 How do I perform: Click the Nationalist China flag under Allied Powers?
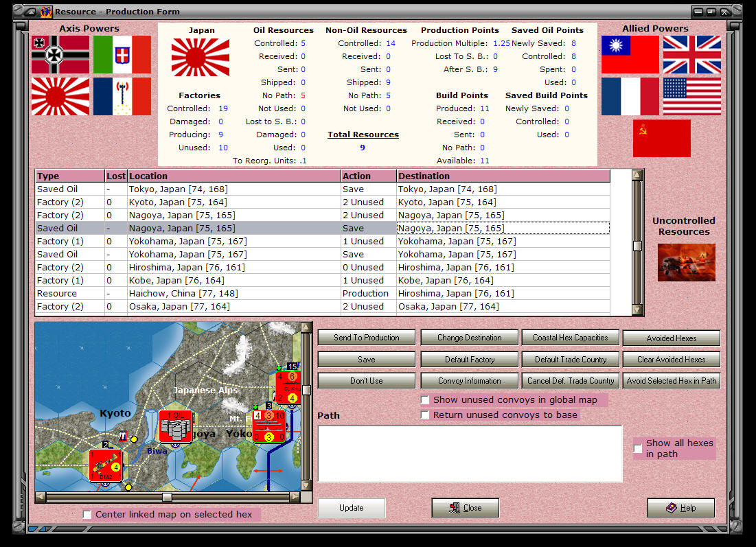[x=630, y=54]
